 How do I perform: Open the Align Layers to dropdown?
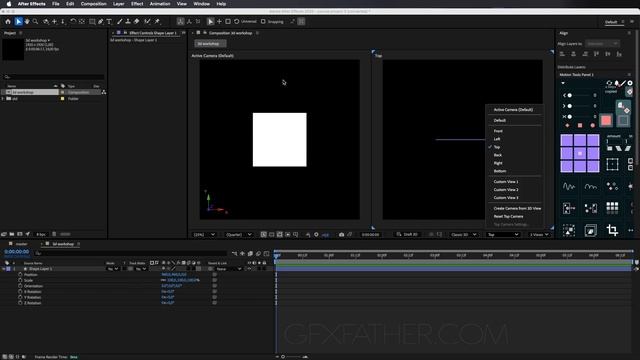(602, 44)
